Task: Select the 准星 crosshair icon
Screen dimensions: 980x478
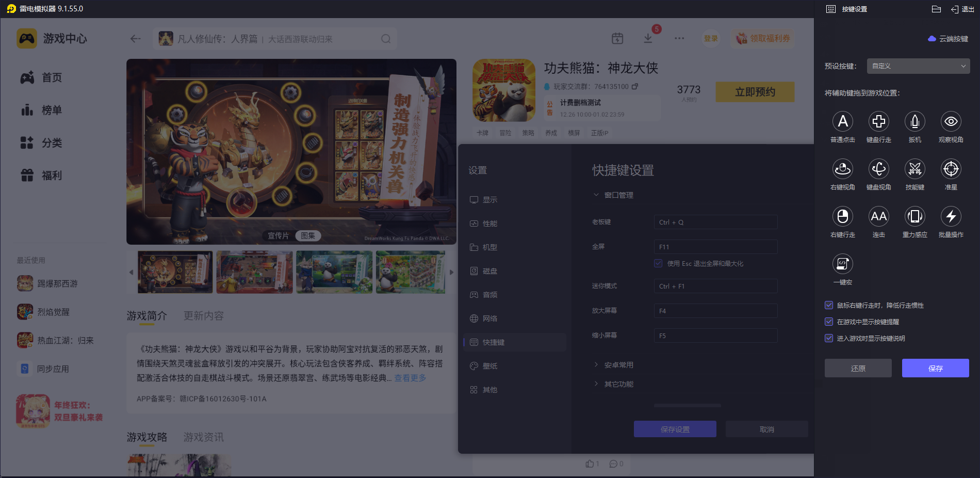Action: tap(951, 169)
